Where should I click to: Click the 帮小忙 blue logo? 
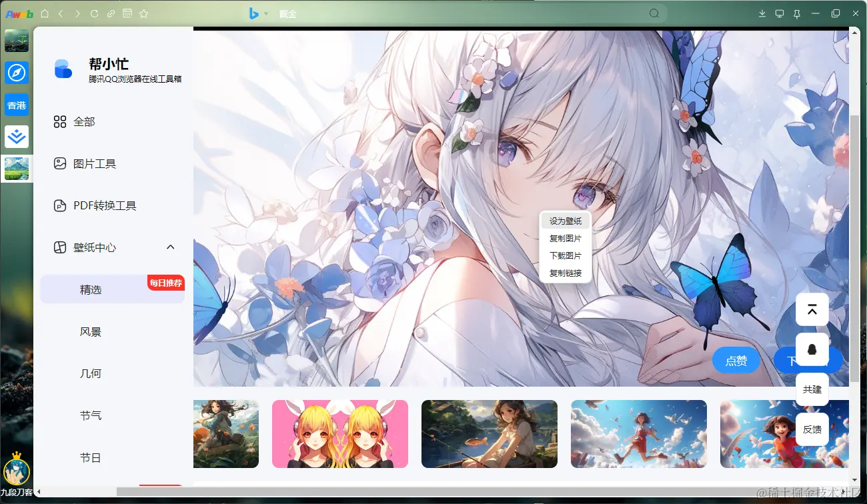[x=63, y=69]
